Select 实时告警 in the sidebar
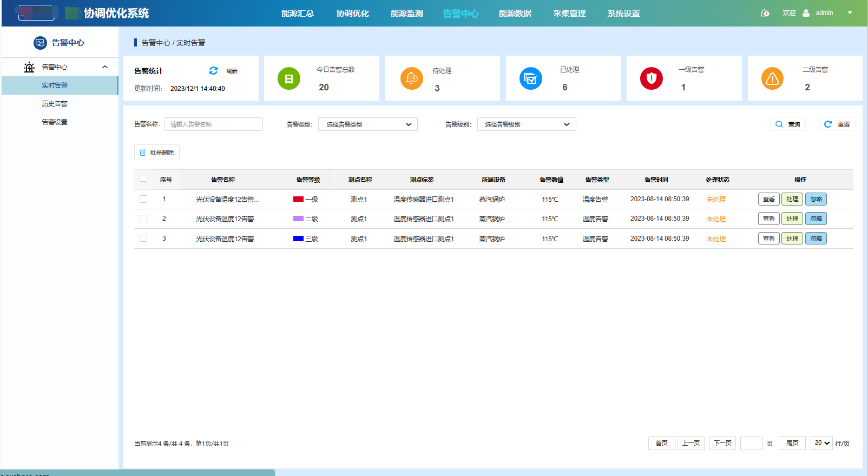Viewport: 868px width, 476px height. 60,85
